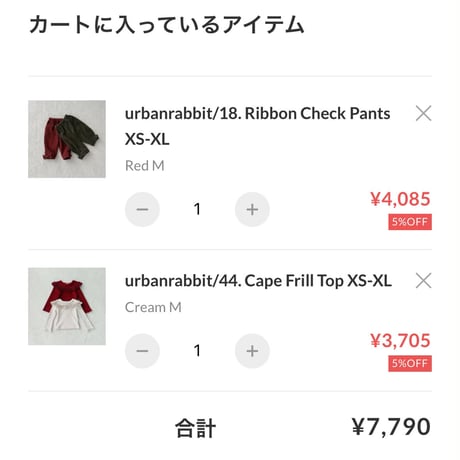Open the Cape Frill Top product thumbnail
This screenshot has height=460, width=460.
point(67,306)
